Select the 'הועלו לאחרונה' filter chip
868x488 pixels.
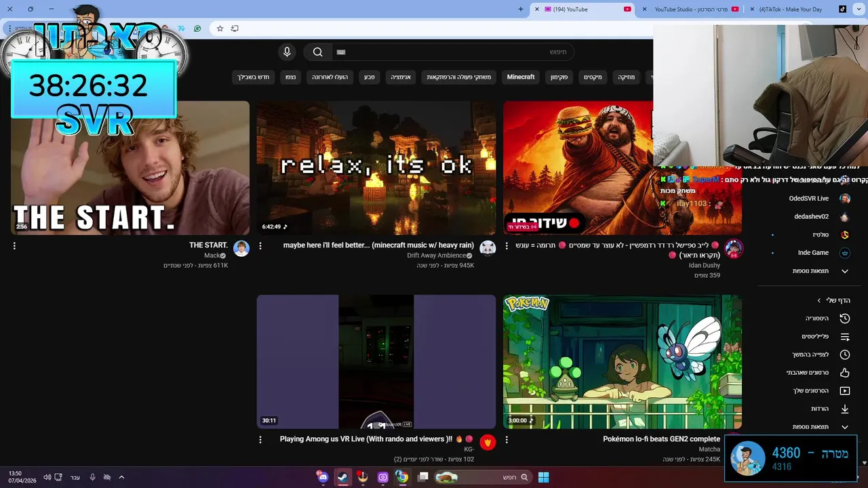coord(330,77)
